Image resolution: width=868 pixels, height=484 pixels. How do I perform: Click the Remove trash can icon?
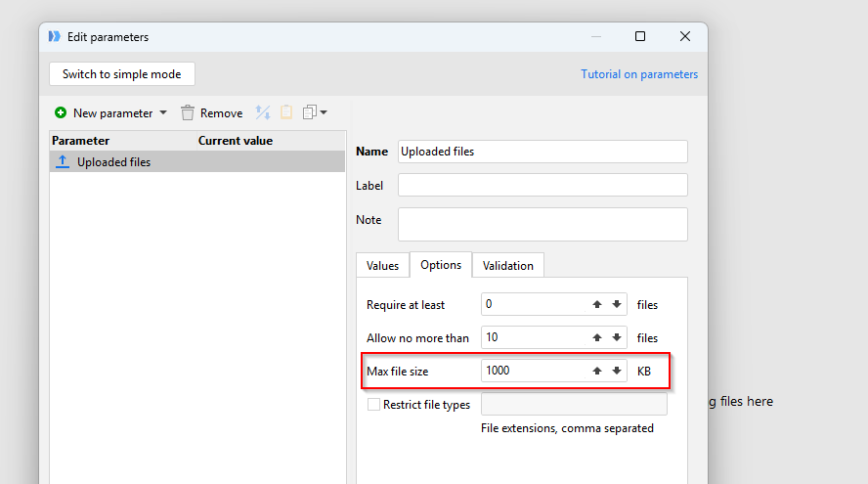pos(188,113)
